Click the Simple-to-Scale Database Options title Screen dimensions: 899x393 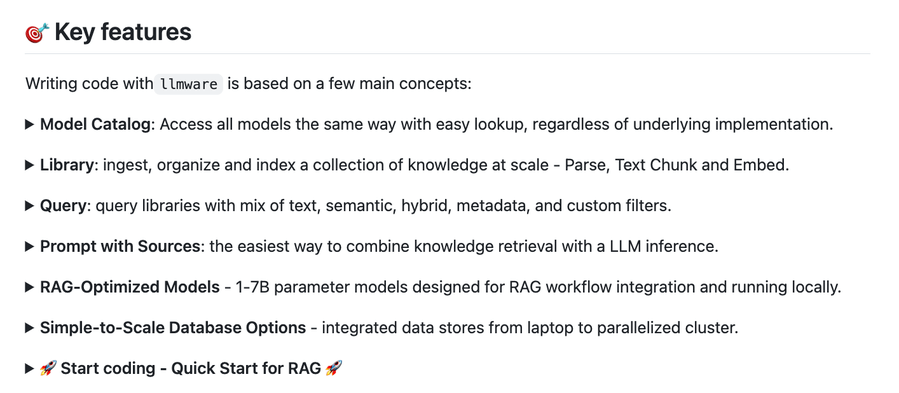pos(173,328)
